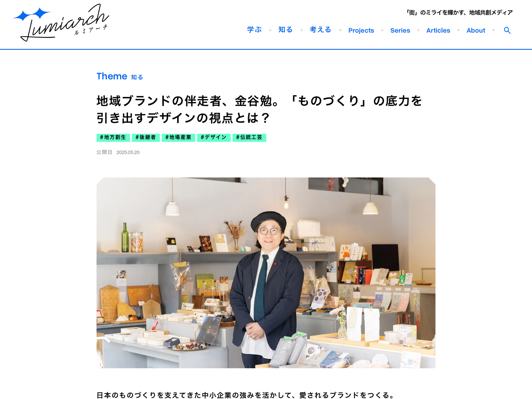Open the search magnifier icon

pos(507,30)
